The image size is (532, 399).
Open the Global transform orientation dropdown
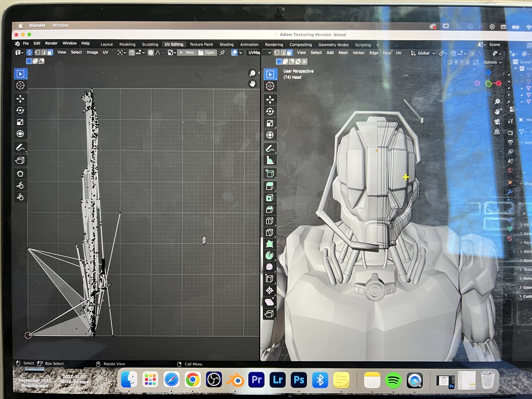(423, 53)
